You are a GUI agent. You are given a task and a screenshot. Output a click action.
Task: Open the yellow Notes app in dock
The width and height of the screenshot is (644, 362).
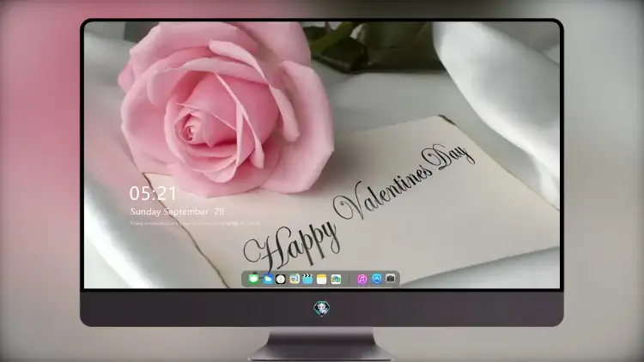322,279
